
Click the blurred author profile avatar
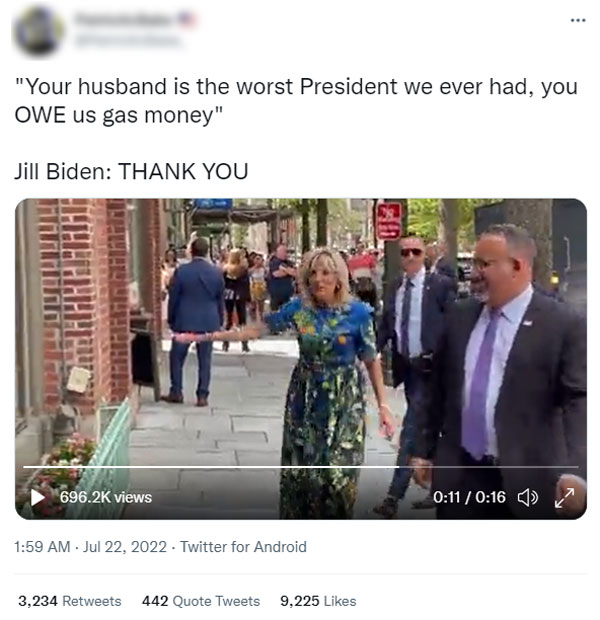click(40, 31)
